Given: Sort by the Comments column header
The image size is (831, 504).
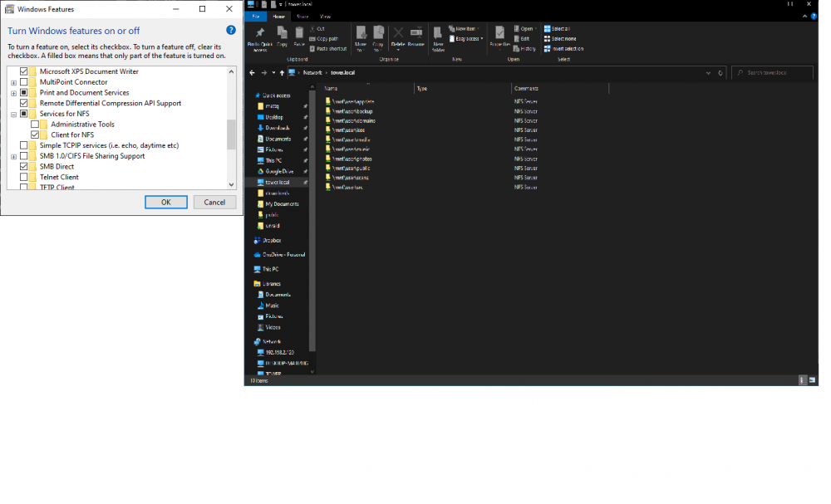Looking at the screenshot, I should pyautogui.click(x=559, y=88).
